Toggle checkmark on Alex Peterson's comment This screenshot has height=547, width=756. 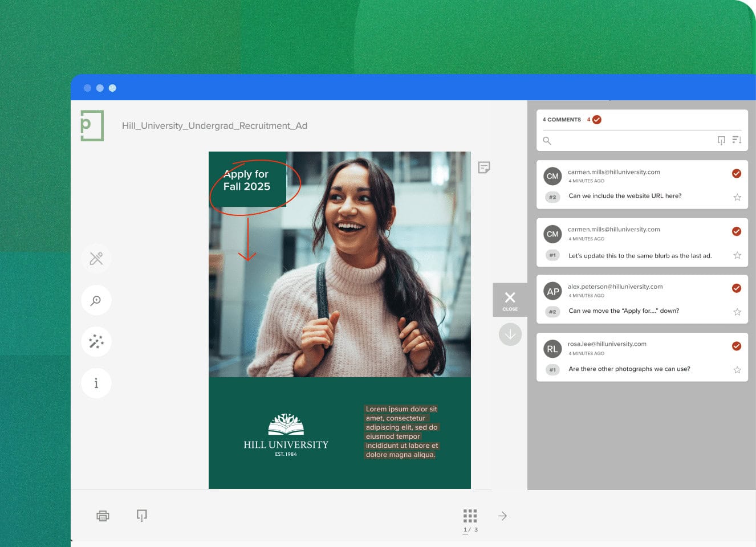(x=737, y=288)
